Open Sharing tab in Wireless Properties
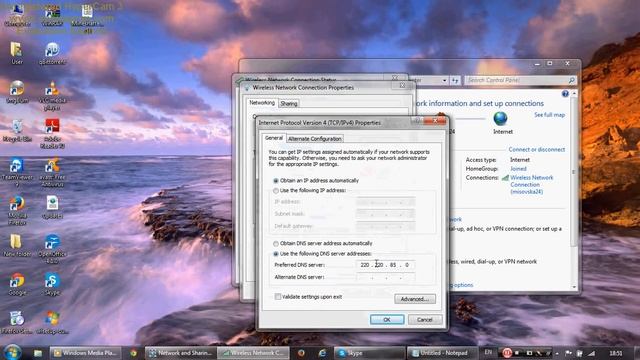 (289, 104)
